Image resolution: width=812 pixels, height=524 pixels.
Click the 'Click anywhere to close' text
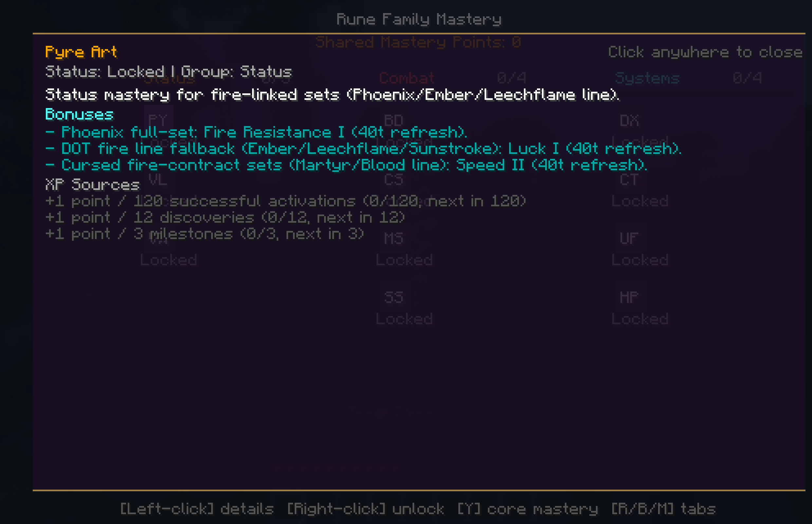(x=705, y=52)
